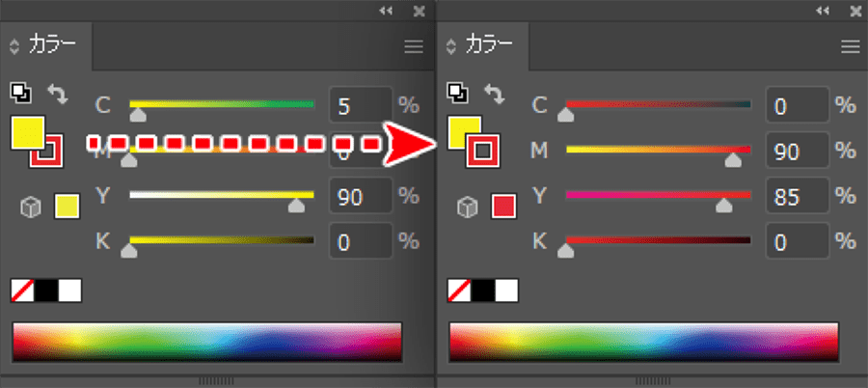868x388 pixels.
Task: Click the Y value field showing 85
Action: coord(798,196)
